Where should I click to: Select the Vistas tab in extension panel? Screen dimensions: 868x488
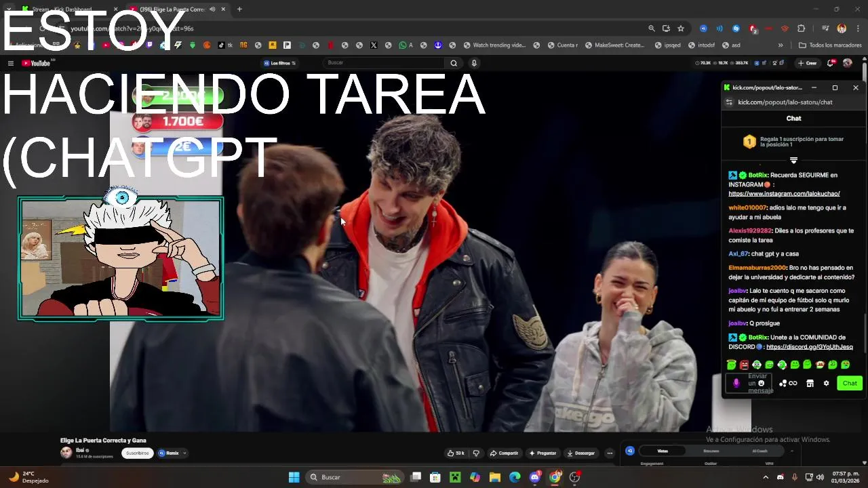663,451
